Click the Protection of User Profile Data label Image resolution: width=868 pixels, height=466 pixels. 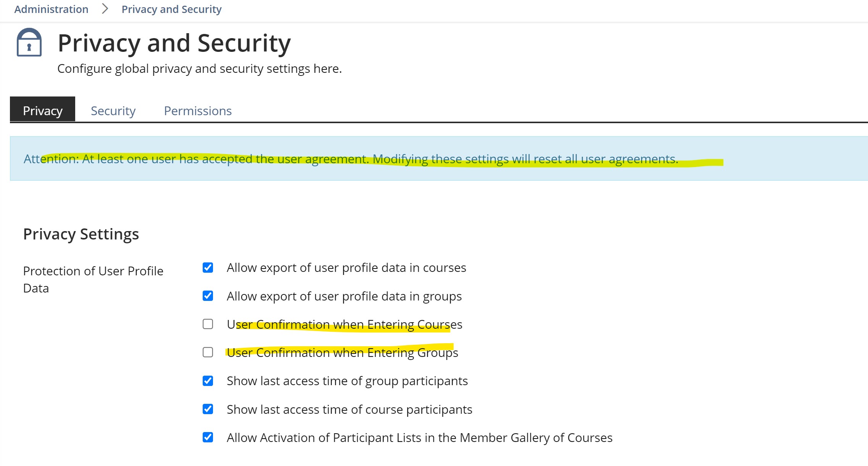click(x=93, y=279)
